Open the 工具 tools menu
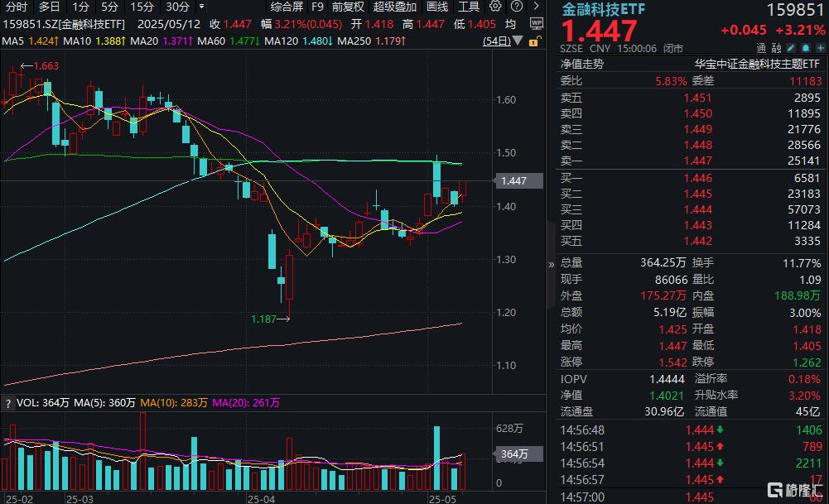Screen dimensions: 829x504 click(x=469, y=7)
